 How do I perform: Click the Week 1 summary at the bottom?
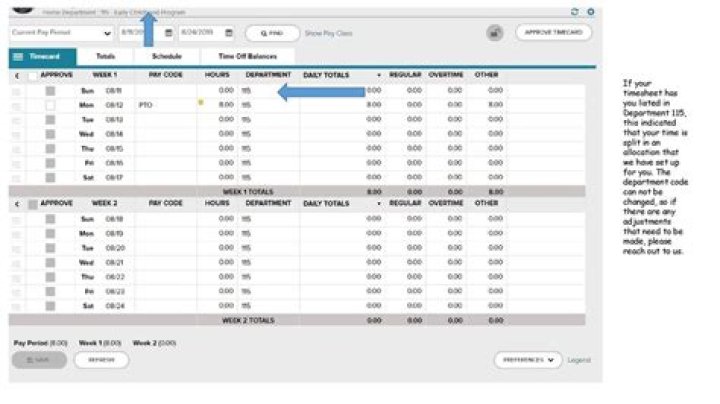(100, 343)
